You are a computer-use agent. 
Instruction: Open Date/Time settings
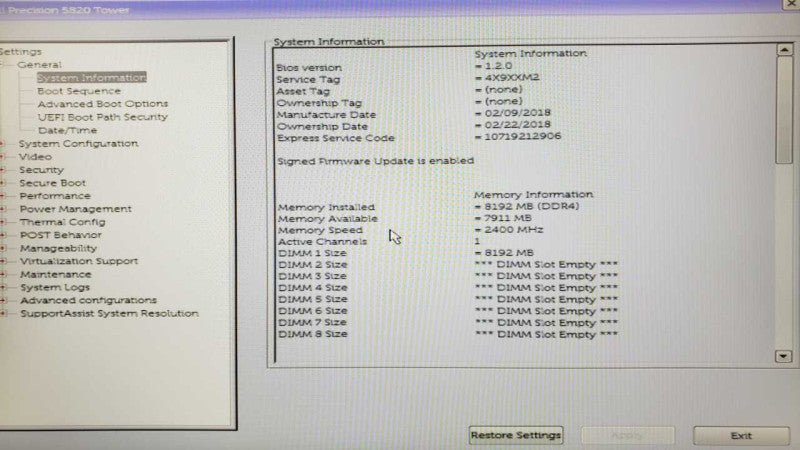(x=67, y=130)
